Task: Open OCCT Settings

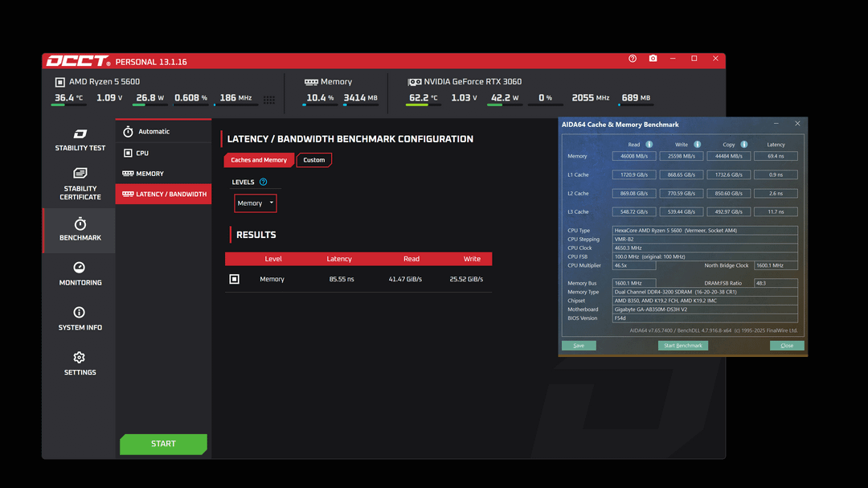Action: click(x=80, y=364)
